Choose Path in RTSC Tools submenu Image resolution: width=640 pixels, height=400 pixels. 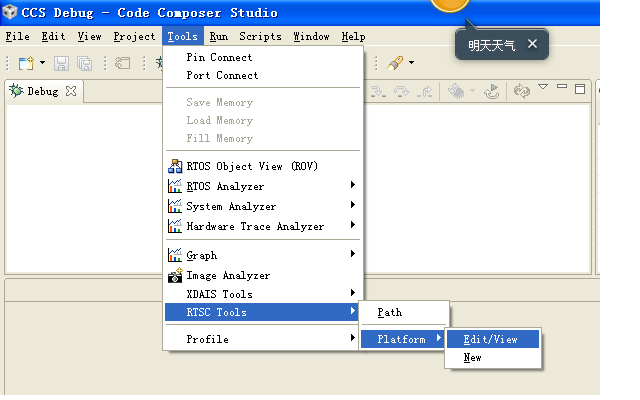coord(404,313)
